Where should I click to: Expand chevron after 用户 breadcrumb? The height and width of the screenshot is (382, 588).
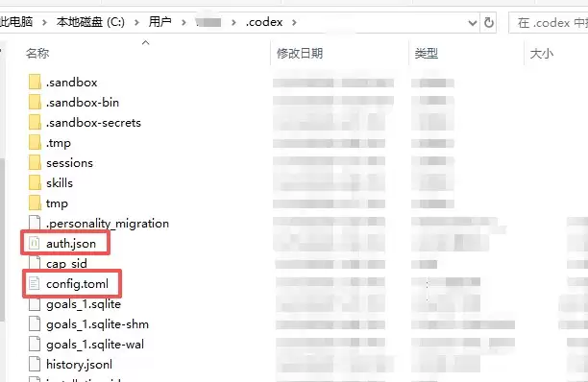point(184,22)
